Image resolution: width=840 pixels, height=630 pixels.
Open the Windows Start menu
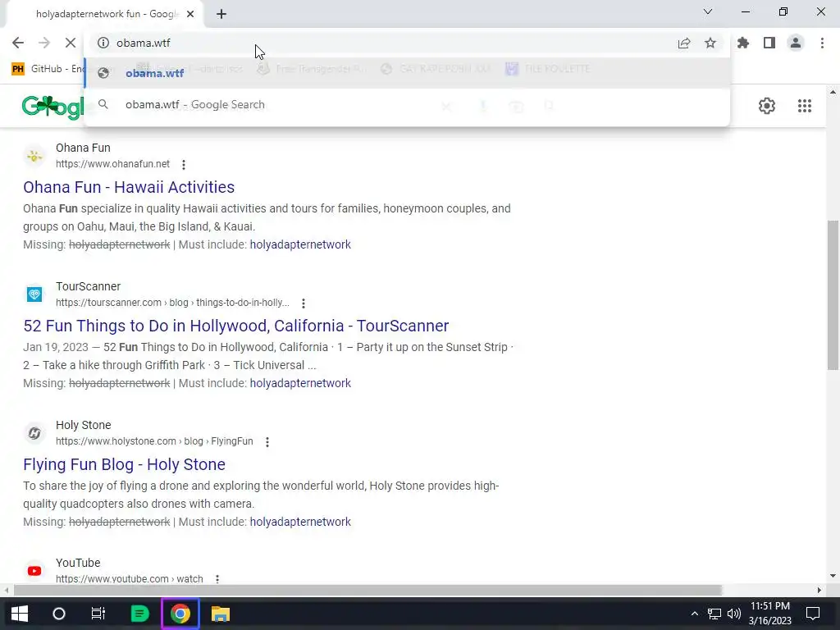(20, 614)
